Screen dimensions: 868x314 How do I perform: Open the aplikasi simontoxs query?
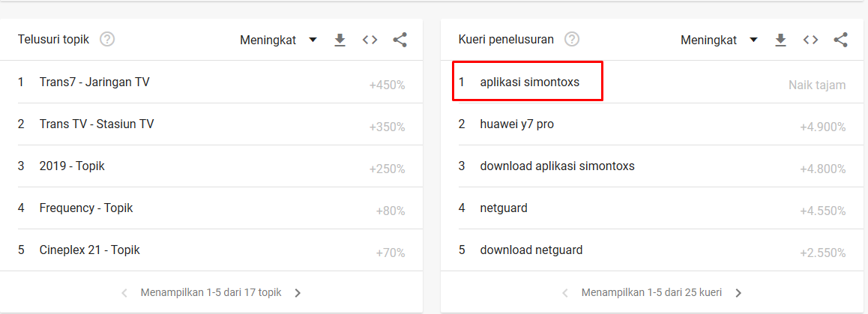[x=529, y=82]
